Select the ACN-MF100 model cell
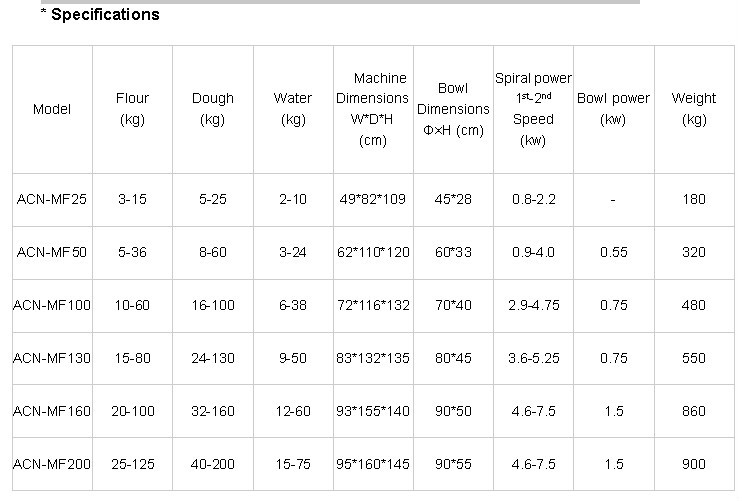Screen dimensions: 742x501 click(x=52, y=305)
